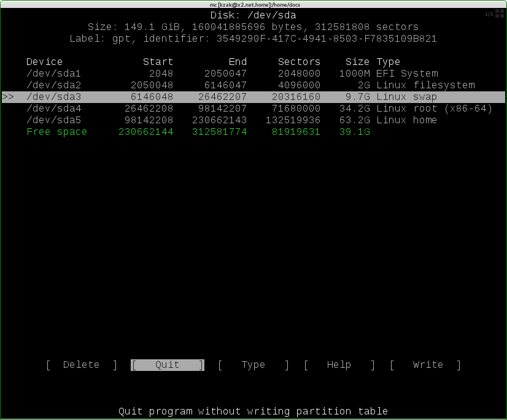Select the Delete menu option
Screen dimensions: 507x420
pyautogui.click(x=82, y=365)
